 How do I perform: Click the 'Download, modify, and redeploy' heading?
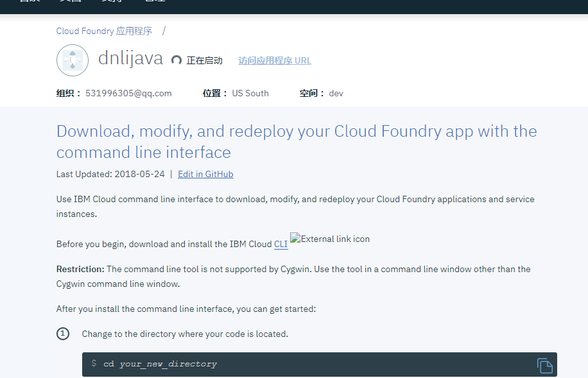(x=297, y=142)
